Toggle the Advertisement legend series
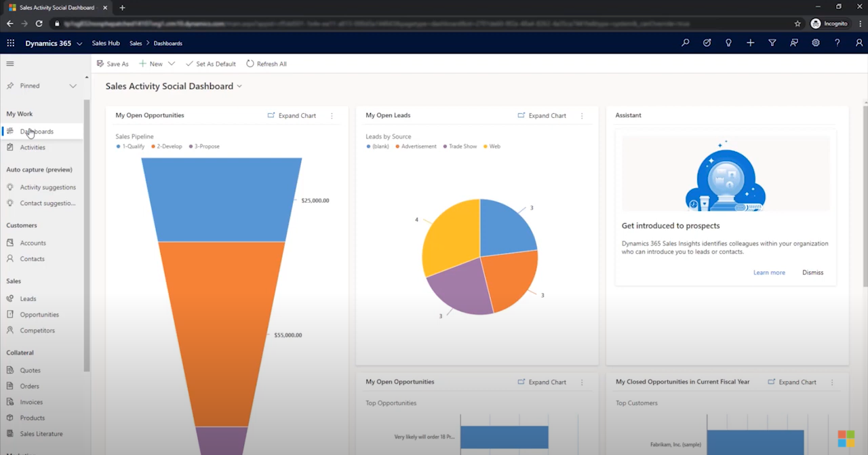The image size is (868, 455). (418, 146)
